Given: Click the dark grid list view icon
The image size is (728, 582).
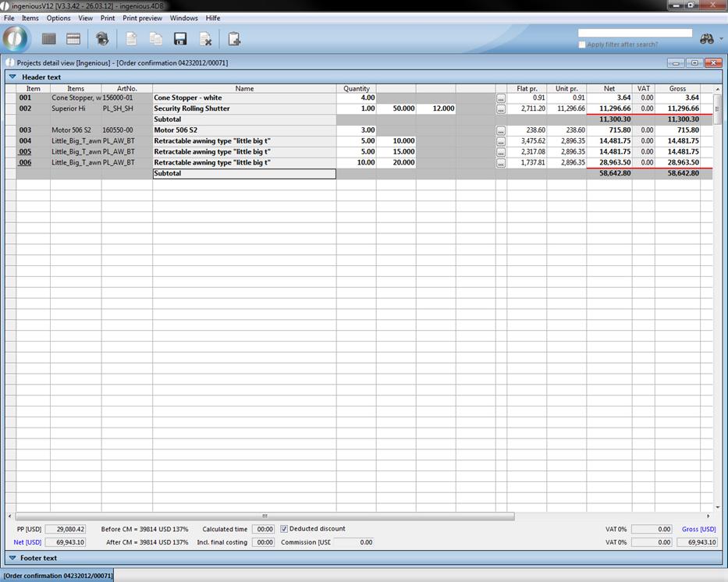Looking at the screenshot, I should pyautogui.click(x=48, y=39).
